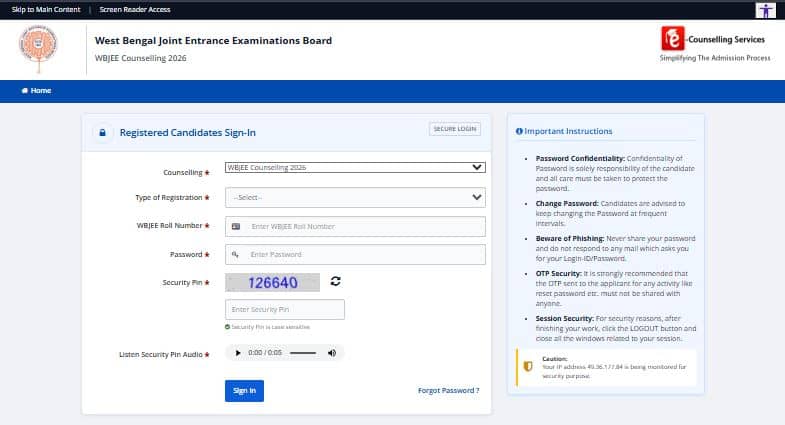Screen dimensions: 785x425
Task: Click the key icon in the password field
Action: [x=235, y=254]
